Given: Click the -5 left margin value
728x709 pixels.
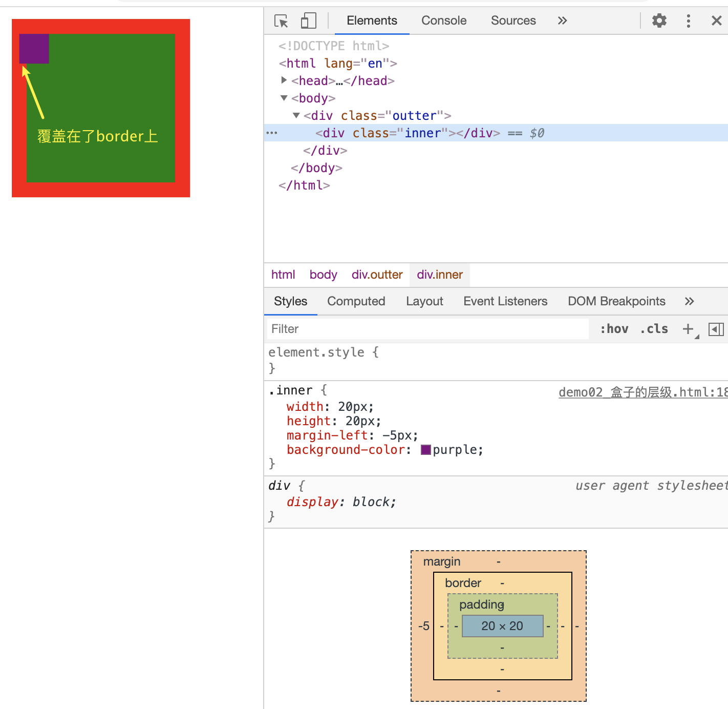Looking at the screenshot, I should coord(424,626).
